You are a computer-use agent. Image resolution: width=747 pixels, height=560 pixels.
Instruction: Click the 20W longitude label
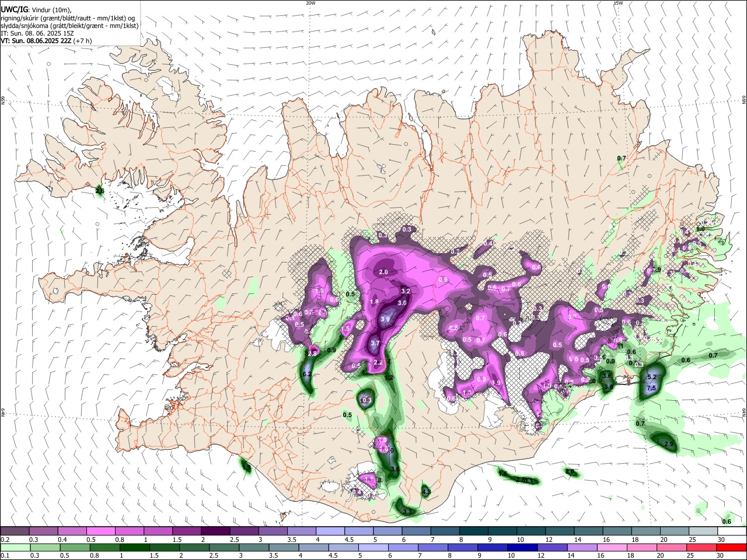coord(310,3)
